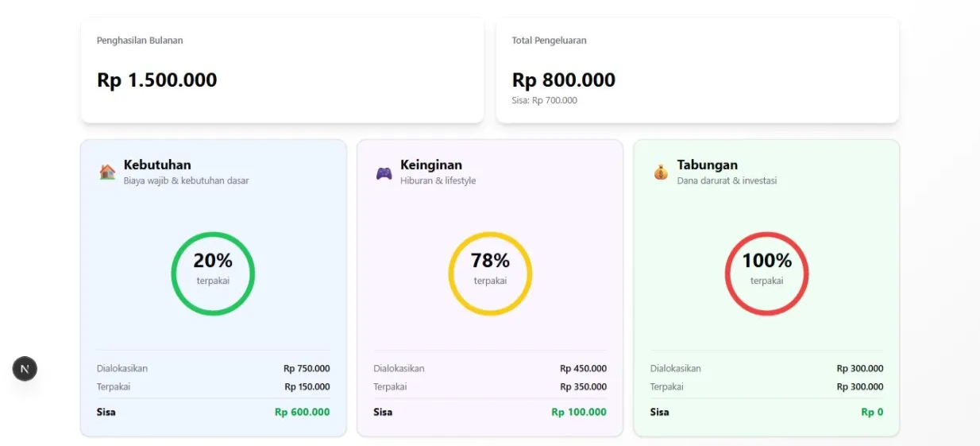980x446 pixels.
Task: Click the Rp 750.000 allocated amount
Action: [x=307, y=368]
